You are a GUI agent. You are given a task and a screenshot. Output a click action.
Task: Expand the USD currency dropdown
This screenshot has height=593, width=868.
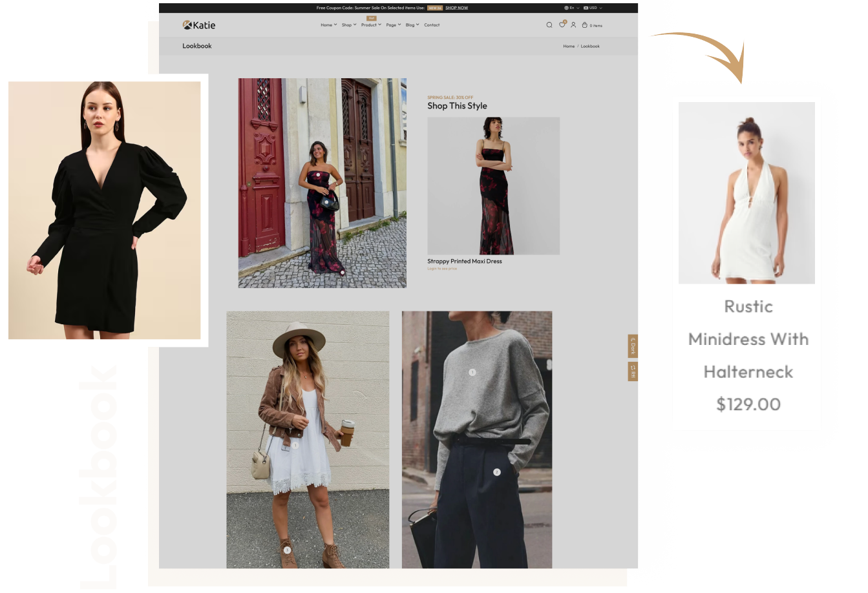593,8
